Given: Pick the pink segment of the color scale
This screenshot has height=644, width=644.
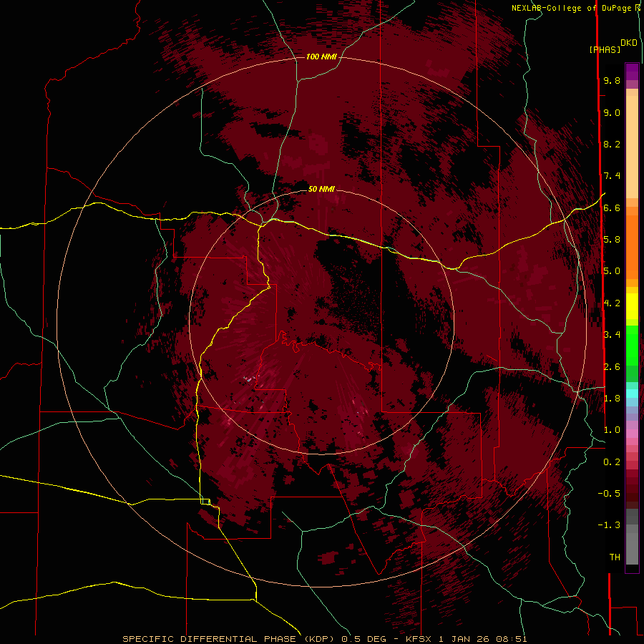Looking at the screenshot, I should pyautogui.click(x=632, y=434).
